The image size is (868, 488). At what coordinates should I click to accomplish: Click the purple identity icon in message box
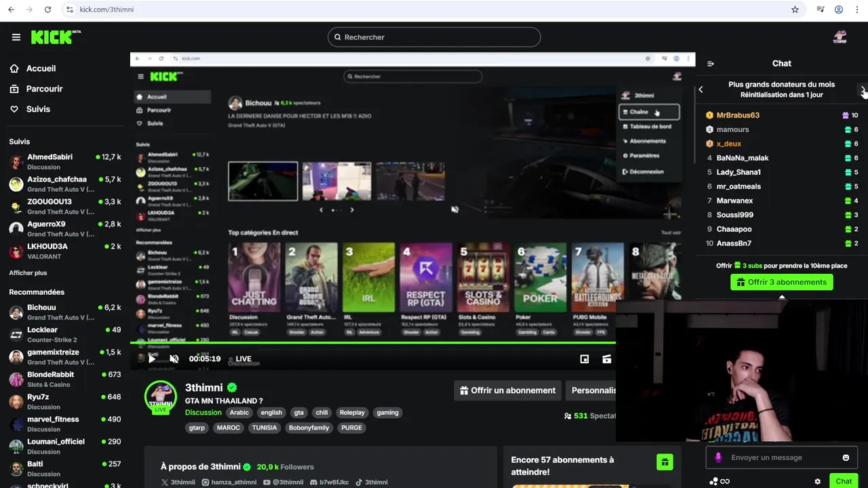pyautogui.click(x=718, y=457)
